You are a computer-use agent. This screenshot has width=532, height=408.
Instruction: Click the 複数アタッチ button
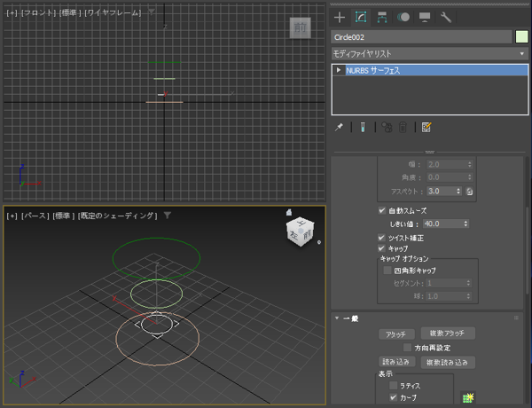pyautogui.click(x=448, y=333)
